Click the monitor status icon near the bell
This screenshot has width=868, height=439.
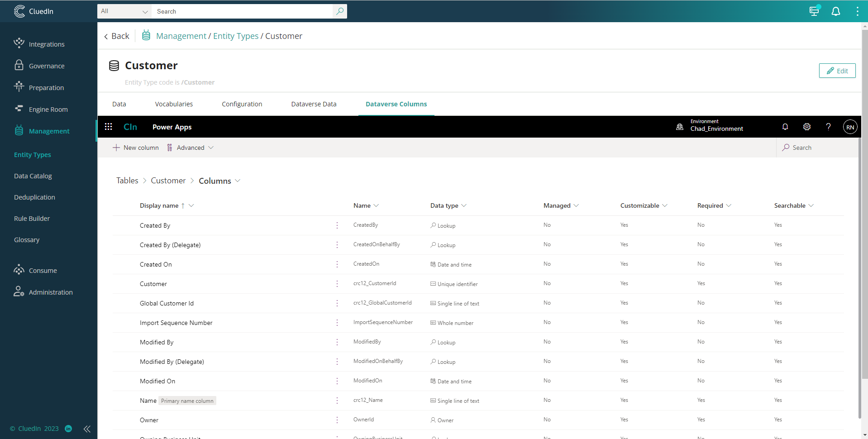click(x=814, y=11)
